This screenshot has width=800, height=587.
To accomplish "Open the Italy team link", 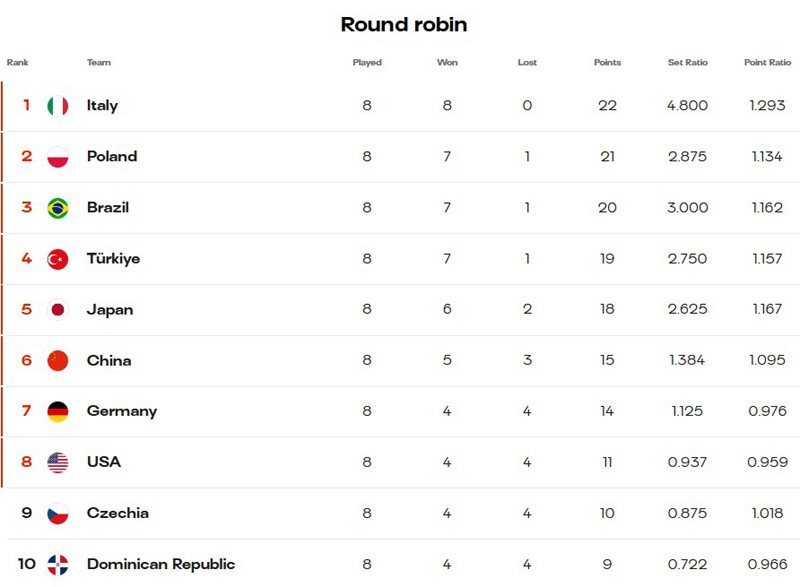I will [x=102, y=106].
